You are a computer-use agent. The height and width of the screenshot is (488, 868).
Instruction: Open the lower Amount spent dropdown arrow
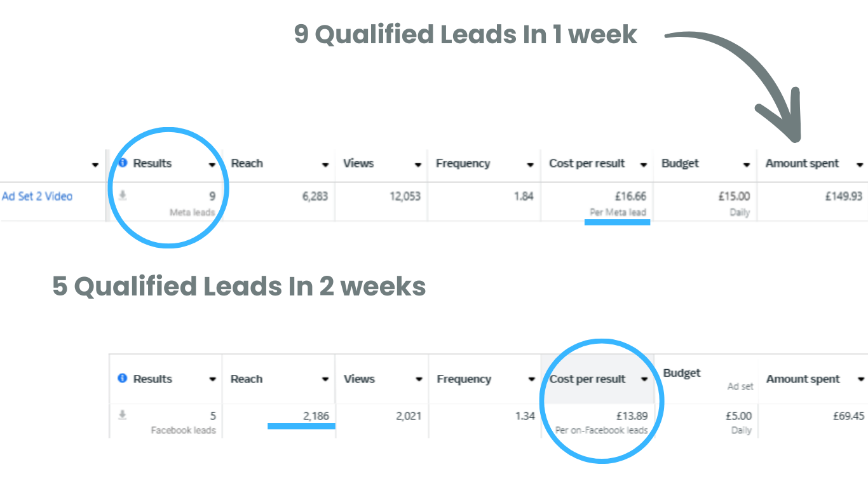pyautogui.click(x=861, y=379)
